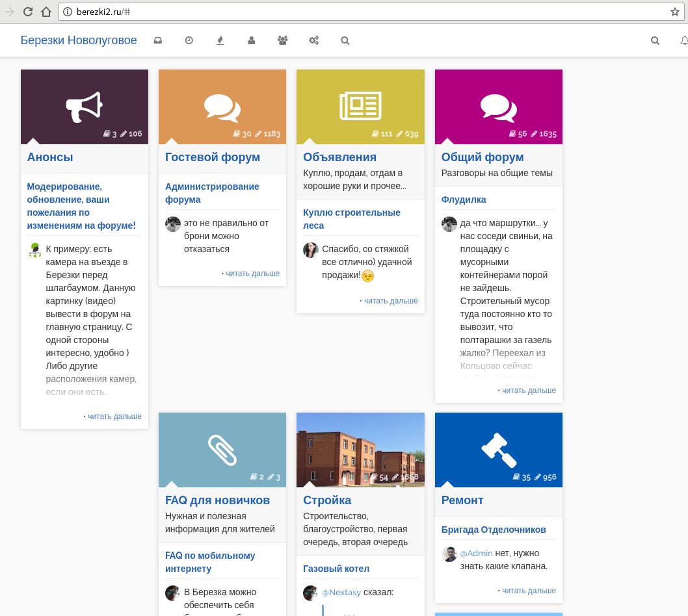Reload the page in the browser
The width and height of the screenshot is (688, 616).
pos(28,12)
